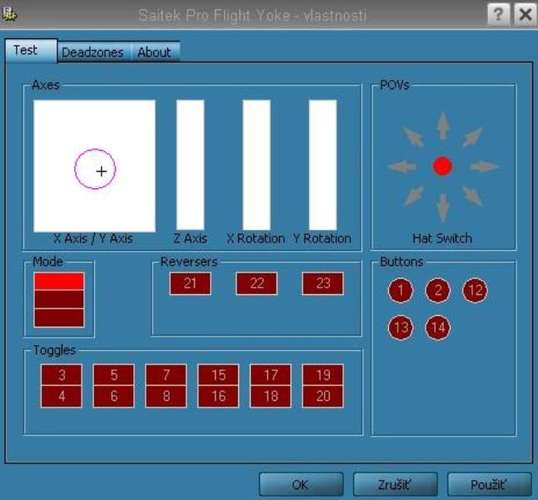The height and width of the screenshot is (500, 538).
Task: Click button indicator 1
Action: [x=400, y=290]
